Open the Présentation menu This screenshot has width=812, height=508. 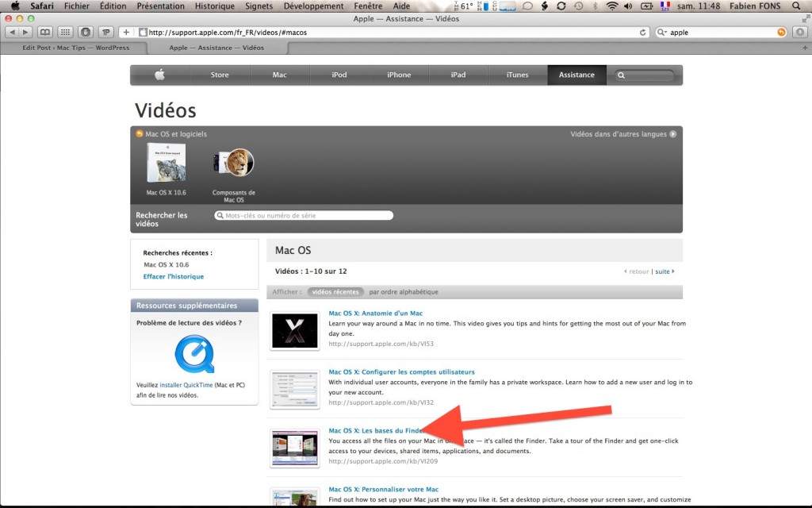coord(160,6)
